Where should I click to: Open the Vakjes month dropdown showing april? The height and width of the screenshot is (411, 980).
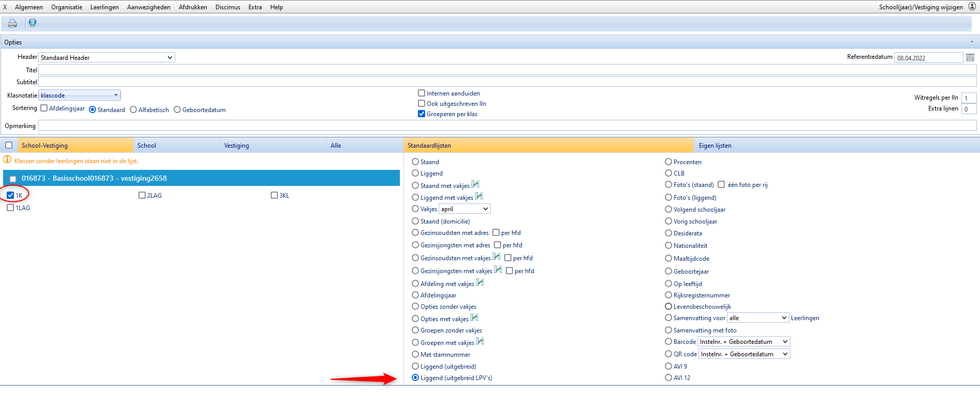[x=464, y=209]
